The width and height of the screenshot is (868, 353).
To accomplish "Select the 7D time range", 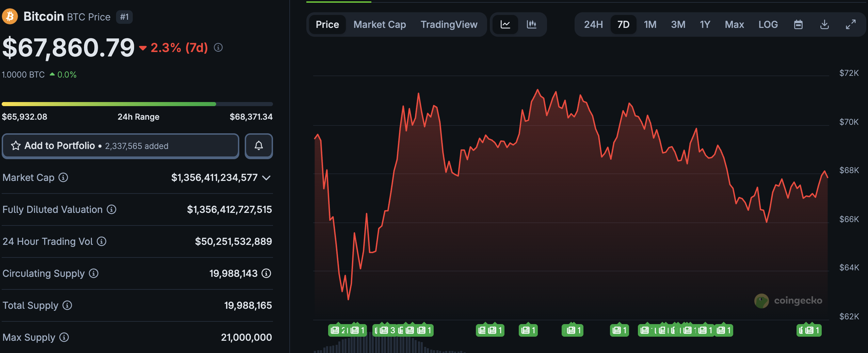I will click(623, 24).
